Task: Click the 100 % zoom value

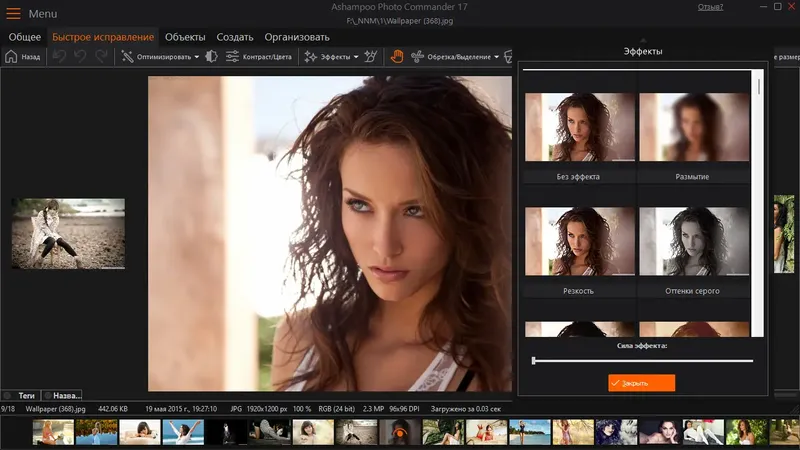Action: coord(302,409)
